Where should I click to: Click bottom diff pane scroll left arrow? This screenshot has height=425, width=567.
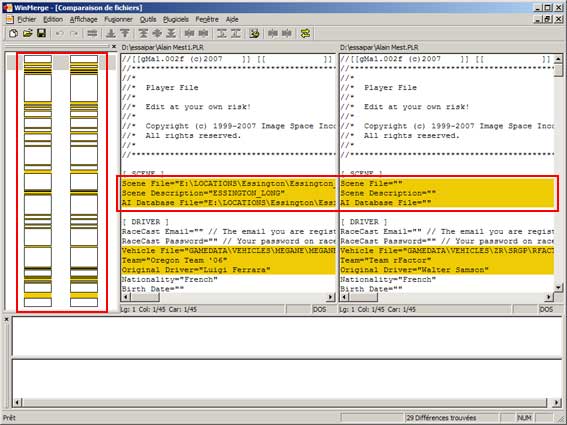tap(18, 402)
